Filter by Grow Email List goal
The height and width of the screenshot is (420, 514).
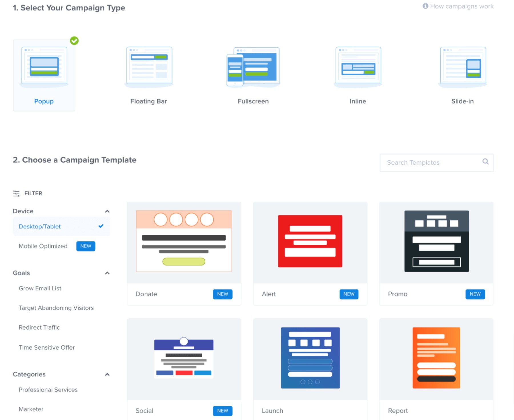[40, 288]
